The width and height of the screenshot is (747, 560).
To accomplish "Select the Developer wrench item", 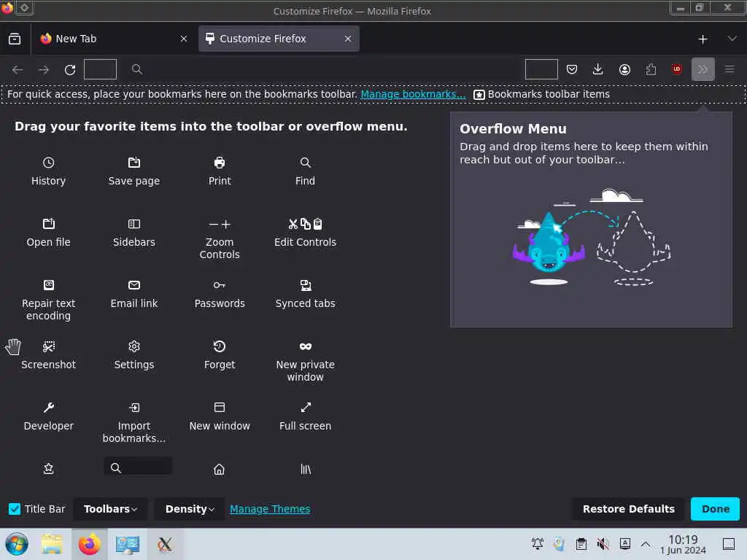I will click(48, 416).
